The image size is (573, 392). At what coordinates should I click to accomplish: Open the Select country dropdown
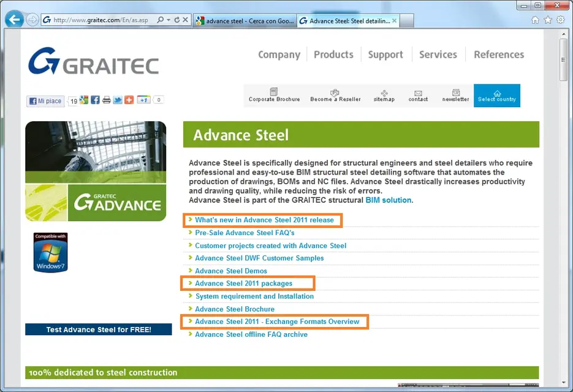(x=496, y=96)
